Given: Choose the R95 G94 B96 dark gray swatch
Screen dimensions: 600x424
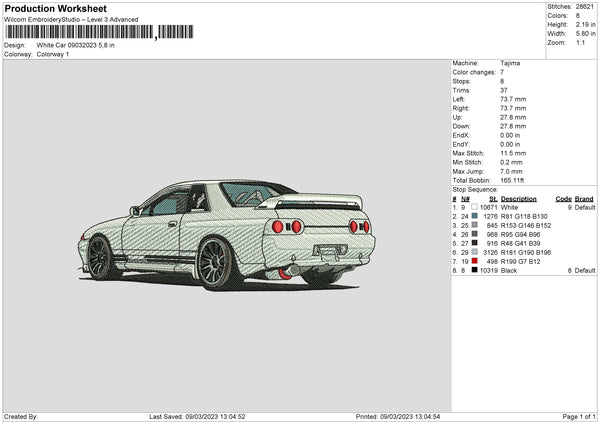Looking at the screenshot, I should (475, 234).
